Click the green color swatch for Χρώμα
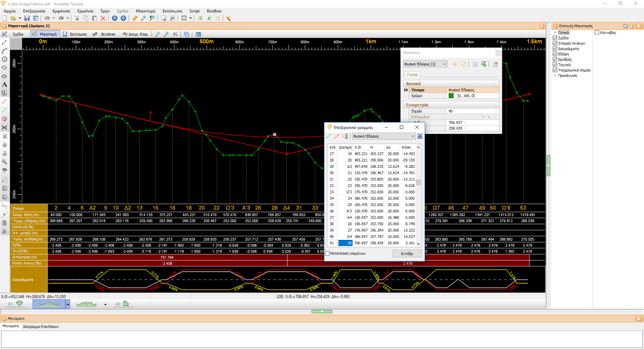This screenshot has height=349, width=644. click(451, 95)
